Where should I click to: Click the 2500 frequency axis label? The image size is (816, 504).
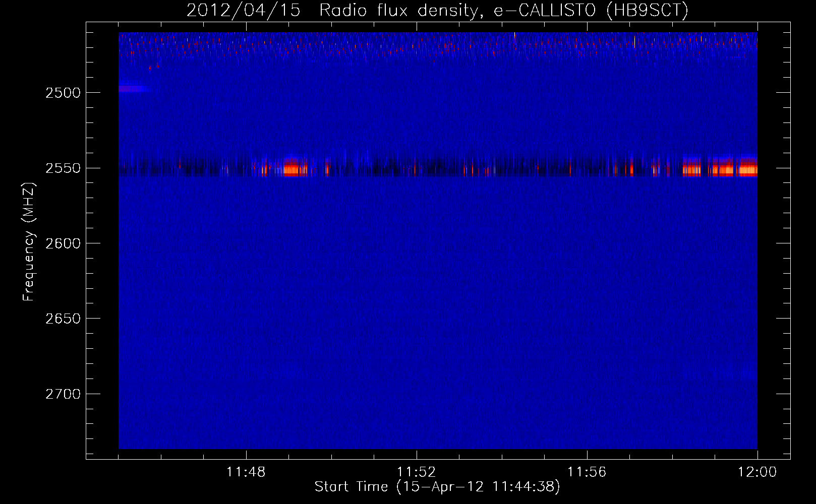click(63, 93)
